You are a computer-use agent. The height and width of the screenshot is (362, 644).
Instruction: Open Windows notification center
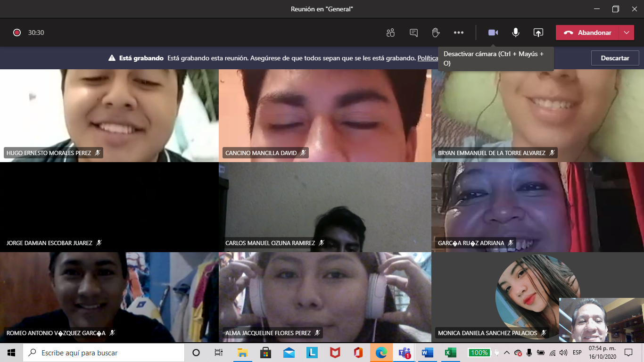[x=628, y=353]
